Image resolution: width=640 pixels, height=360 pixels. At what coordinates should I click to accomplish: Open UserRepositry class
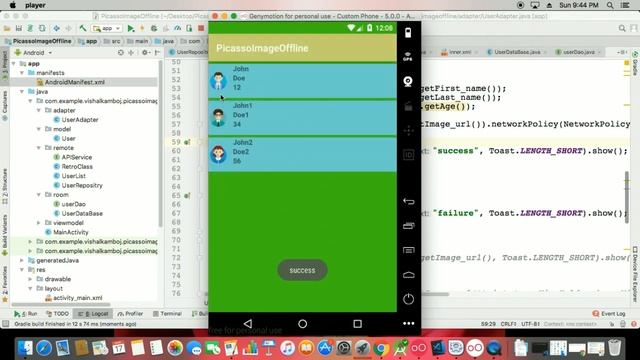point(82,186)
